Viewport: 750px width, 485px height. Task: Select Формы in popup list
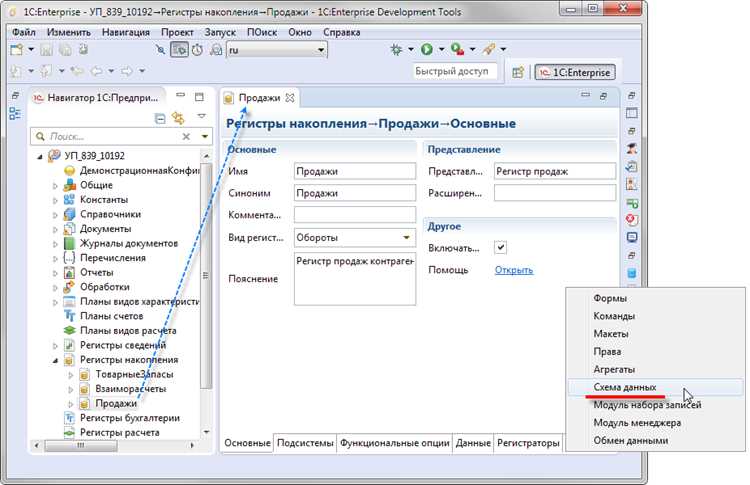(x=655, y=298)
